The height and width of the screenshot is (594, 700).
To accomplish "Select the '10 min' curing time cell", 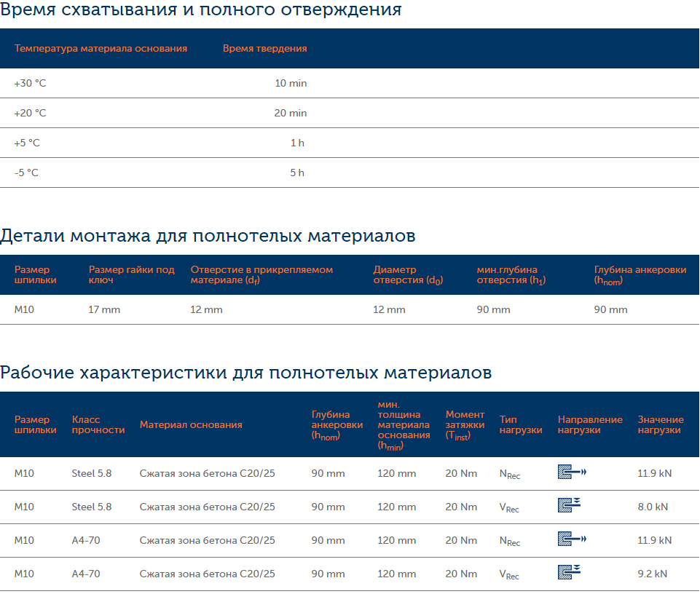I will point(291,84).
